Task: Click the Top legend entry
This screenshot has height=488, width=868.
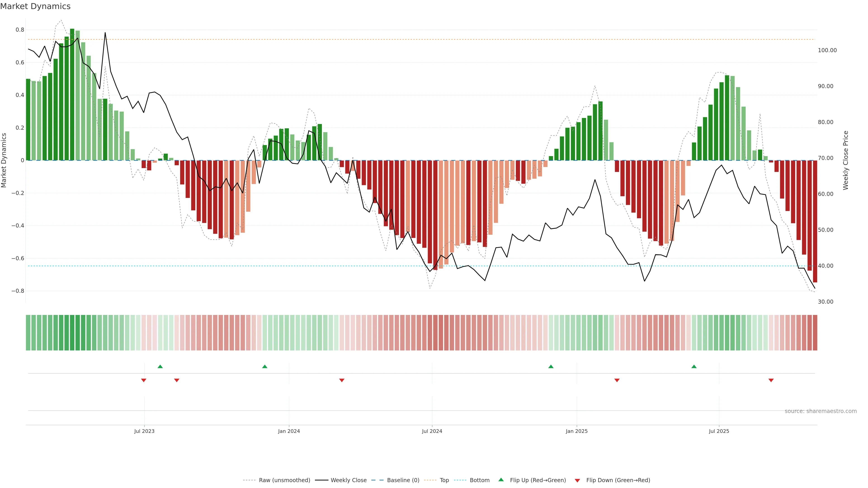Action: [444, 480]
